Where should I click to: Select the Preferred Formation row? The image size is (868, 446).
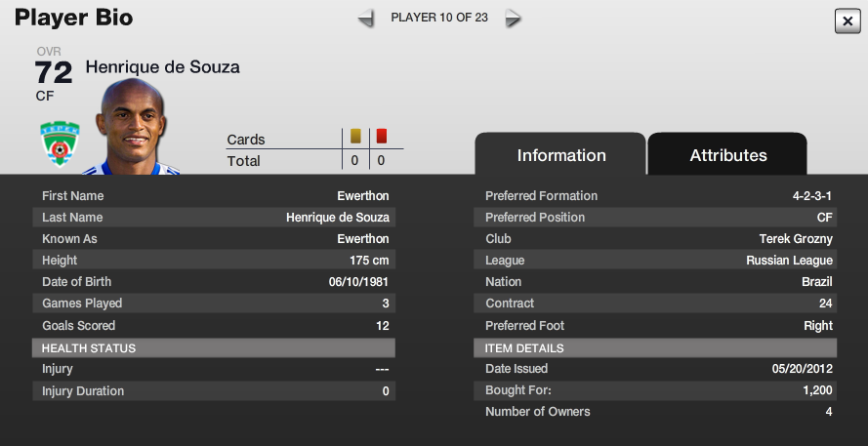(655, 196)
